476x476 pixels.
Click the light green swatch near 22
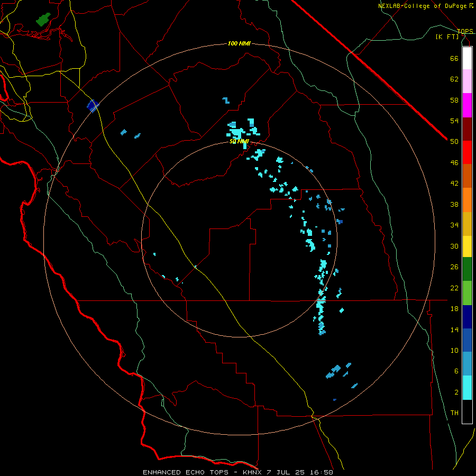pyautogui.click(x=467, y=293)
